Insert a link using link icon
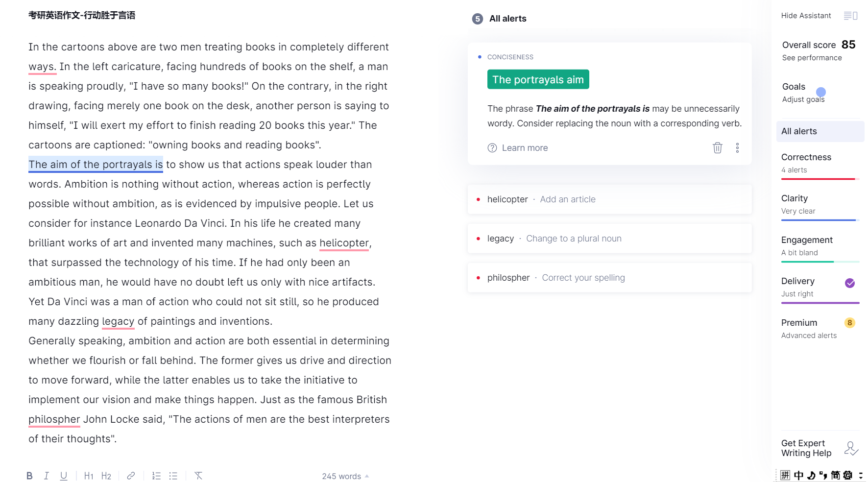868x482 pixels. click(131, 476)
